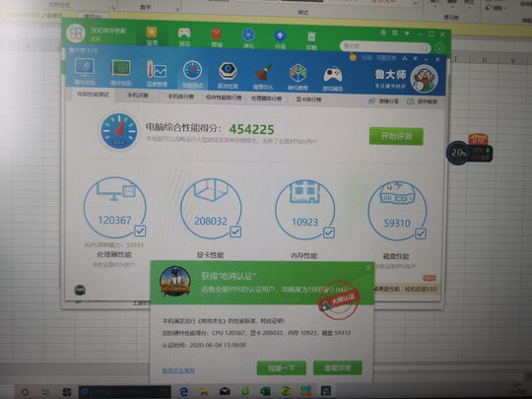Click large blue speedometer score icon
532x399 pixels.
click(119, 131)
